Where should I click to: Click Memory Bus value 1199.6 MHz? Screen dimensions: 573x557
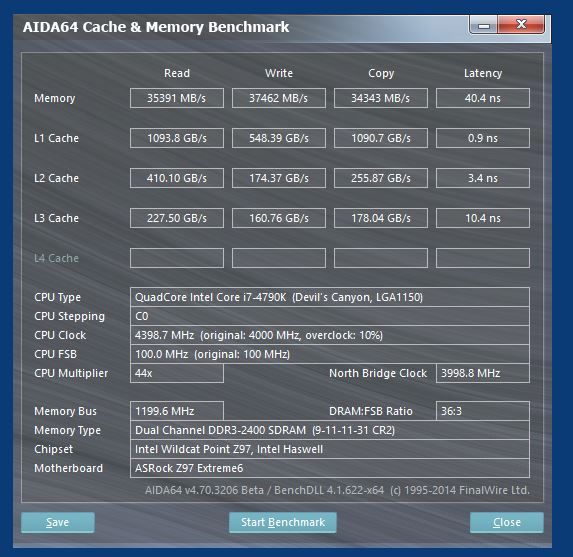(x=177, y=411)
